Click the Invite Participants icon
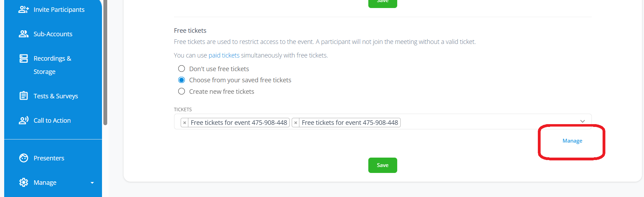Screen dimensions: 644x197 (23, 10)
